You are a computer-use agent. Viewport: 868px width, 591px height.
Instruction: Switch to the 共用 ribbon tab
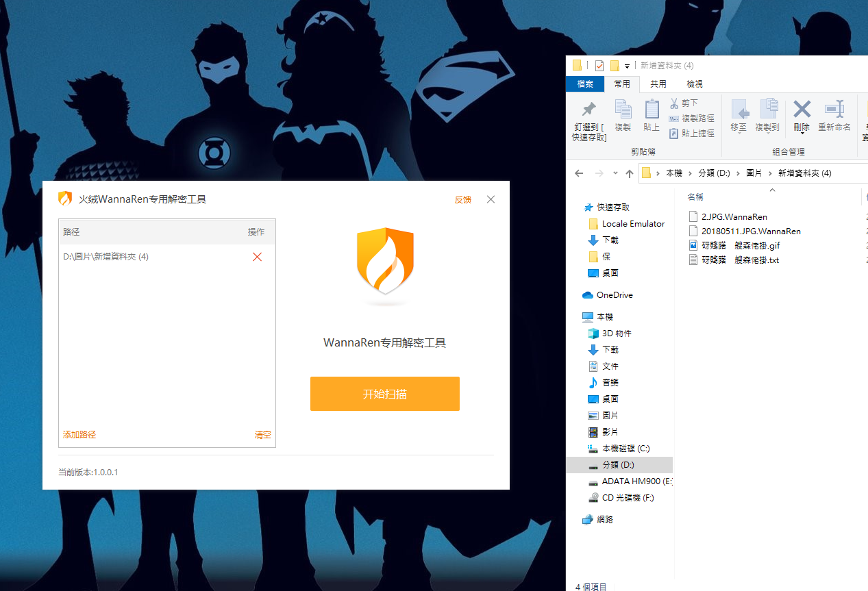coord(658,84)
